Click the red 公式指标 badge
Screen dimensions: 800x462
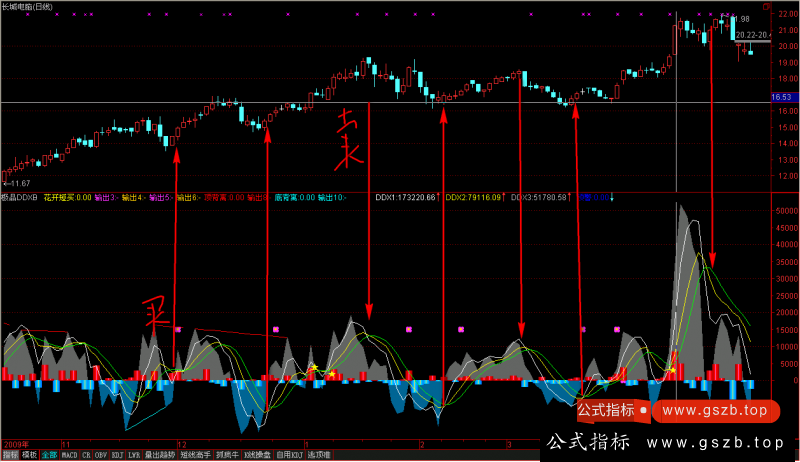coord(607,410)
